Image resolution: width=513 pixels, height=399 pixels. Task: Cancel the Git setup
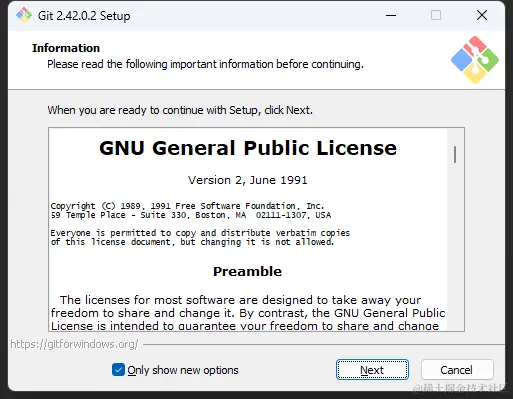point(457,370)
